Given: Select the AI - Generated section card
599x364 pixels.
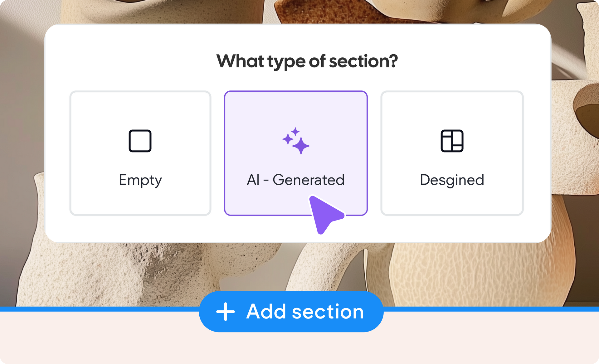Looking at the screenshot, I should point(296,153).
